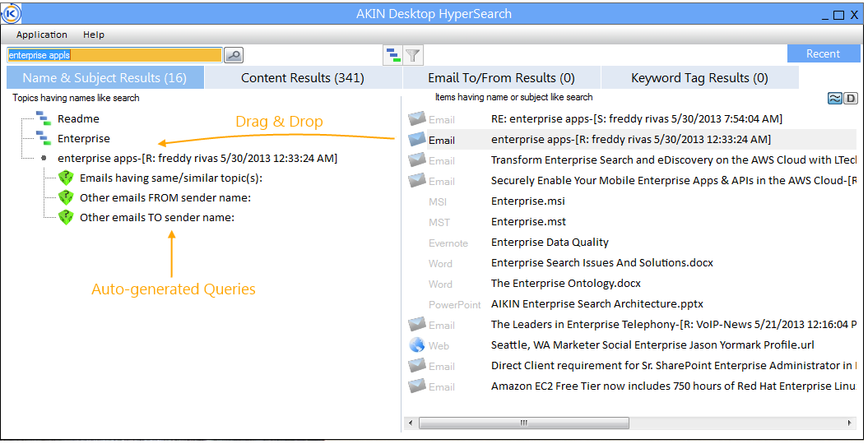Select enterprise apps freddy rivas tree node
The height and width of the screenshot is (444, 868).
[197, 159]
